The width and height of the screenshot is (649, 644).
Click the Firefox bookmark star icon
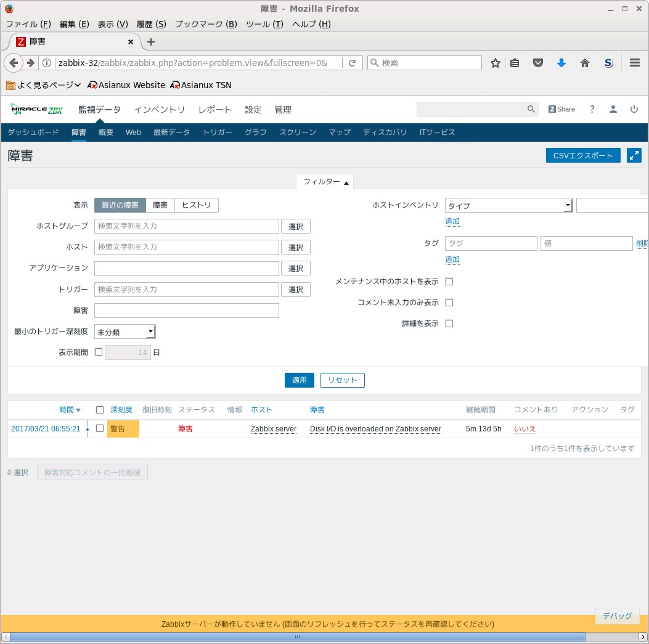tap(495, 63)
